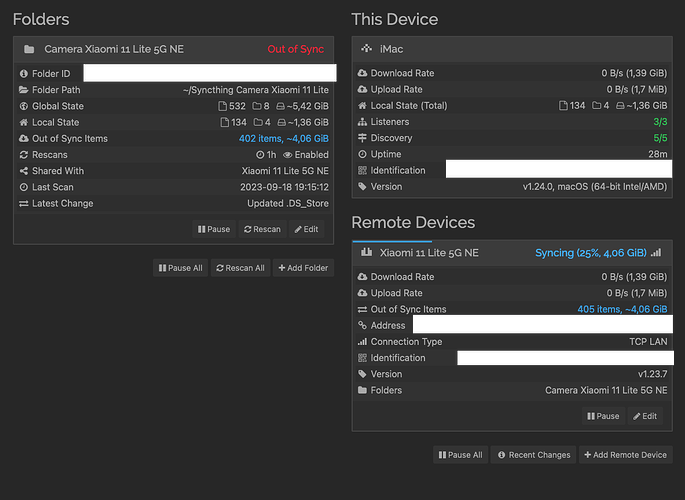Click the Xiaomi 11 Lite 5G NE device identicon
685x500 pixels.
pyautogui.click(x=367, y=252)
